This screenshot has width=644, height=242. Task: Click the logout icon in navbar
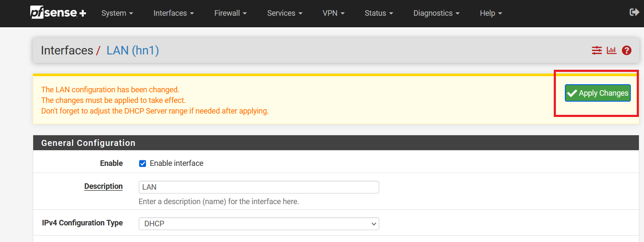(634, 12)
